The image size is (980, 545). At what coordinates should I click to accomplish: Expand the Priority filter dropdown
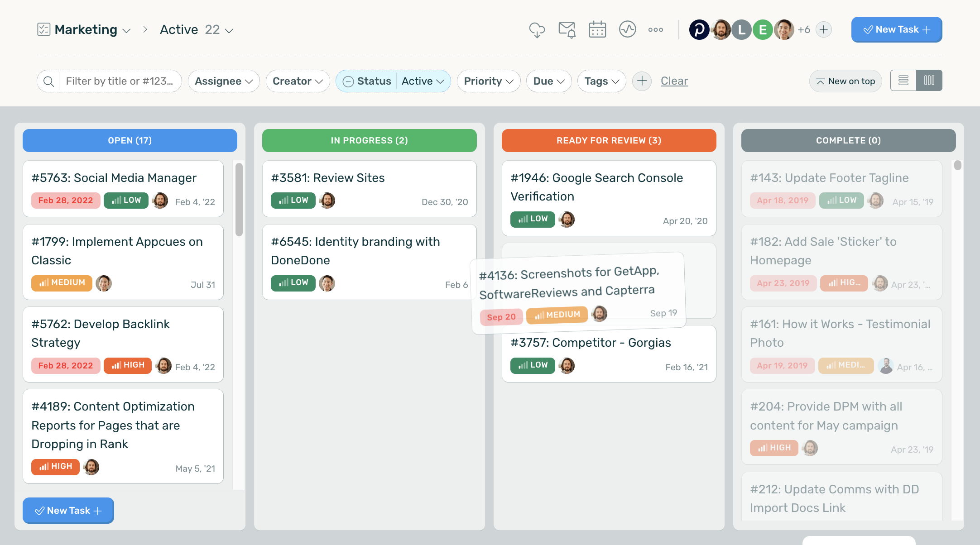pos(488,81)
